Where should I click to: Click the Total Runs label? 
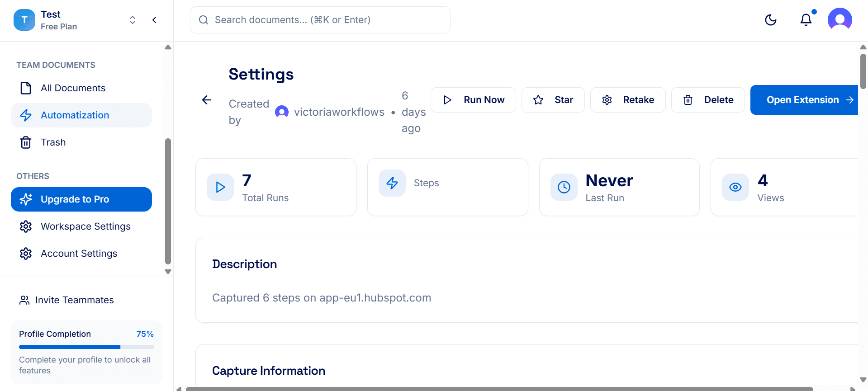click(266, 198)
